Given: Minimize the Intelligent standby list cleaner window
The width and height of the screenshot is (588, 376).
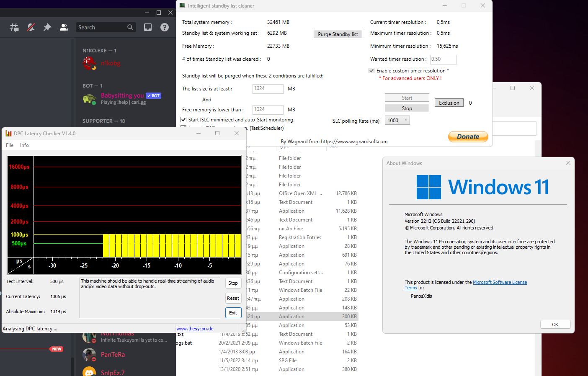Looking at the screenshot, I should 445,6.
